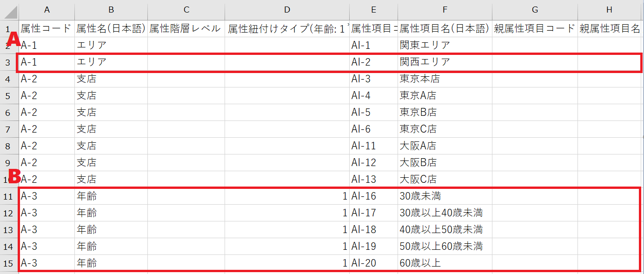Select the column F header

(445, 10)
